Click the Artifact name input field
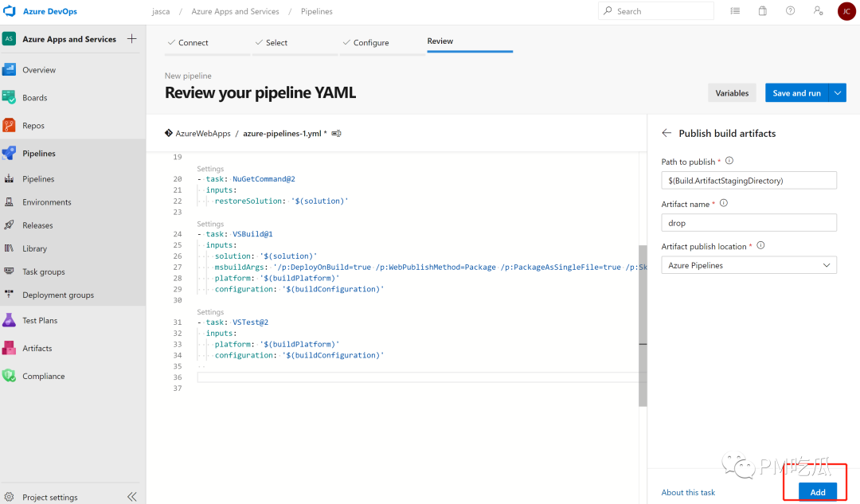Viewport: 860px width, 504px height. click(x=749, y=223)
